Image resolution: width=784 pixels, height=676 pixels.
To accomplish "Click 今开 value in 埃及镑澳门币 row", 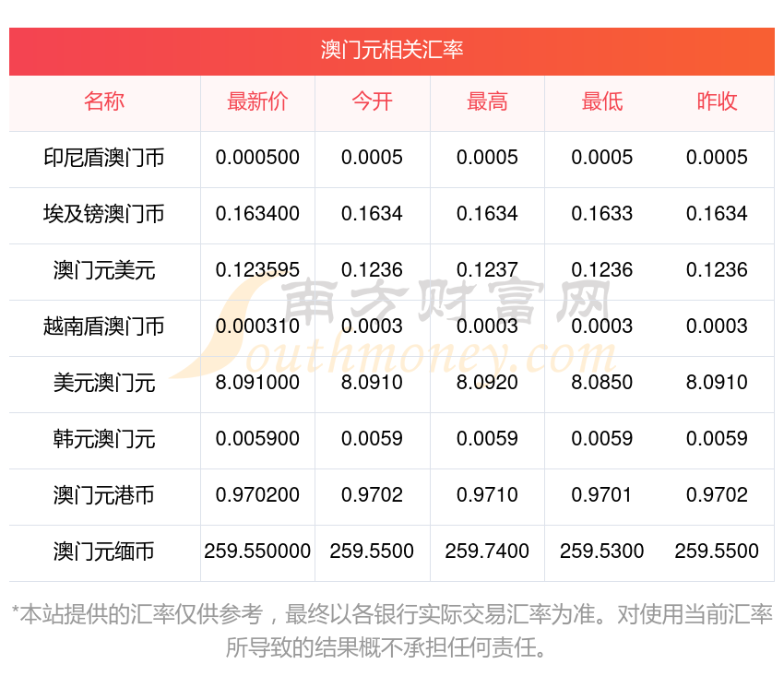I will [x=372, y=214].
